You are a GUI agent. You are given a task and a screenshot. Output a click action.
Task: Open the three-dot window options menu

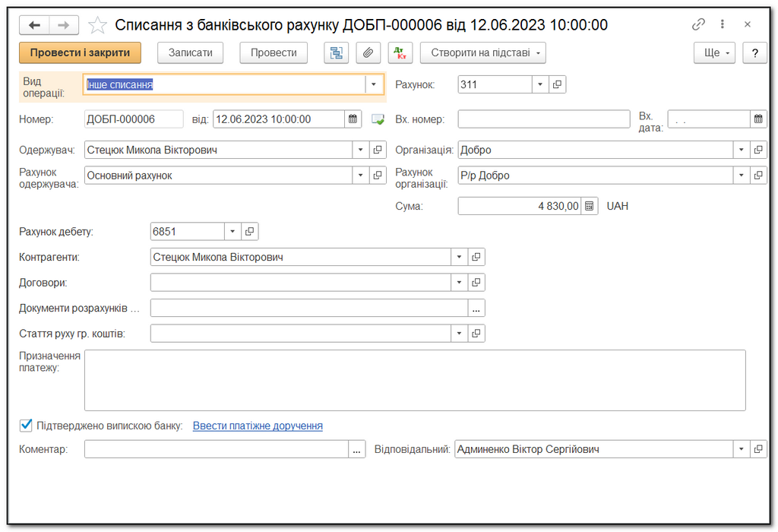[x=723, y=24]
